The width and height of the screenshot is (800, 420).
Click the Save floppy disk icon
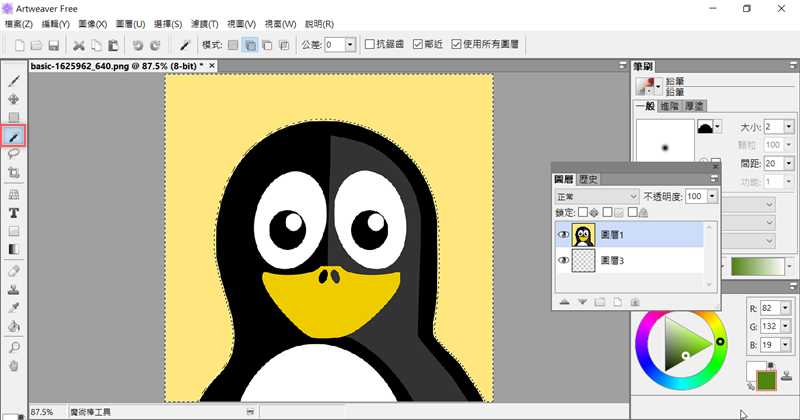[53, 45]
